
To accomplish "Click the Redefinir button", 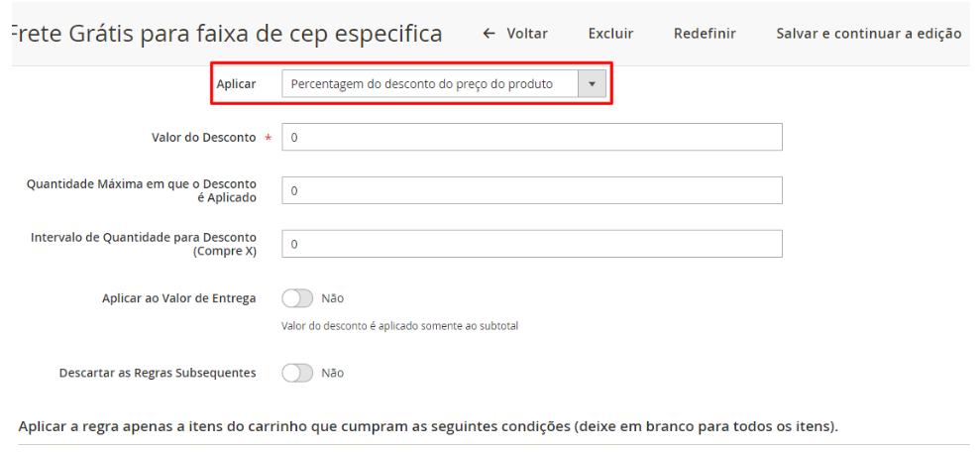I will coord(705,34).
